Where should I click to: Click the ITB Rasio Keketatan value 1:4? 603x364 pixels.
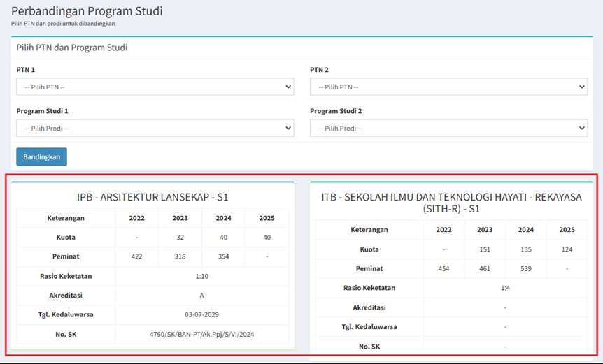[x=505, y=288]
